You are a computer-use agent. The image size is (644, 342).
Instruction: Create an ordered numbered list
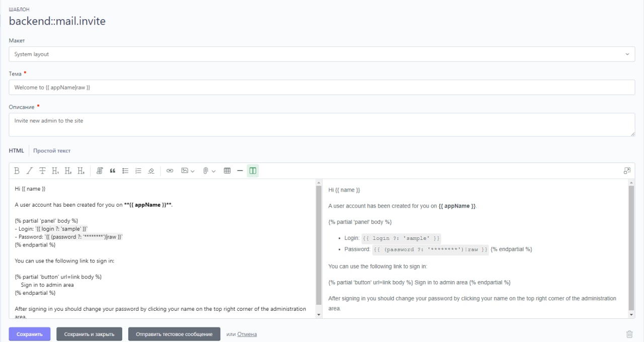point(138,171)
